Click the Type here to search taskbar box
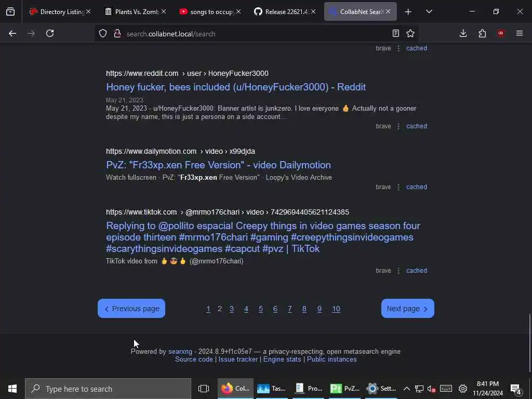The image size is (532, 399). (x=108, y=389)
